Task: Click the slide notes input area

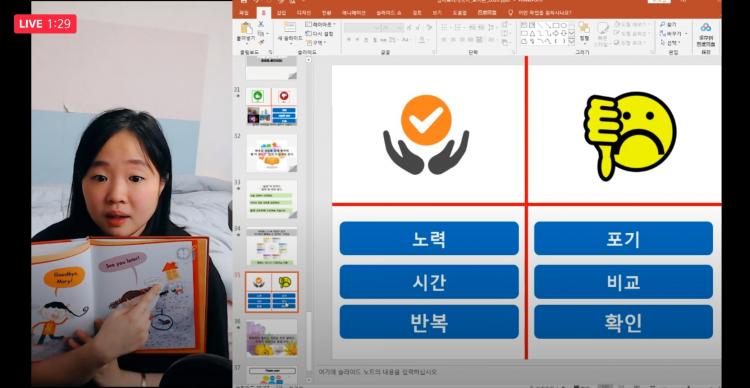Action: point(519,372)
